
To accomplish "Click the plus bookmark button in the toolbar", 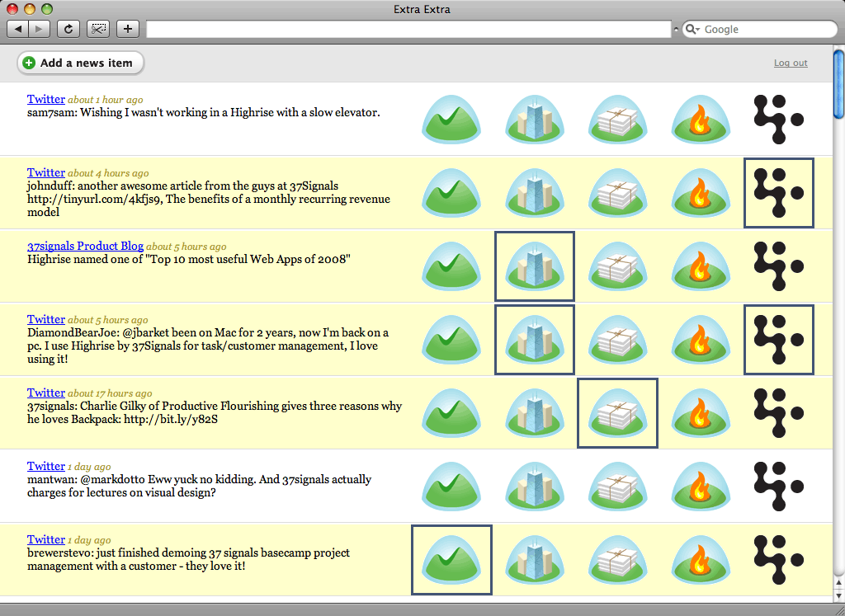I will click(128, 29).
